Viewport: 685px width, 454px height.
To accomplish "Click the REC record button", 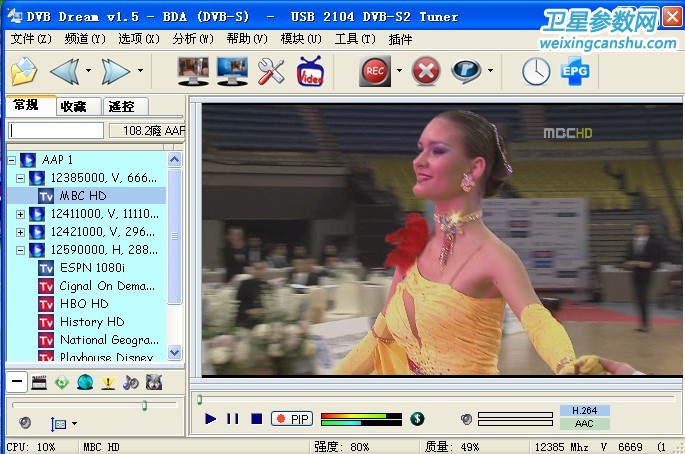I will [x=375, y=71].
